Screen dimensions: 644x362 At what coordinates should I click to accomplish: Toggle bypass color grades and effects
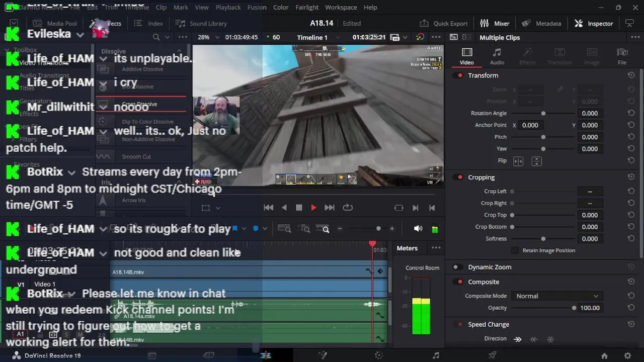(x=420, y=37)
